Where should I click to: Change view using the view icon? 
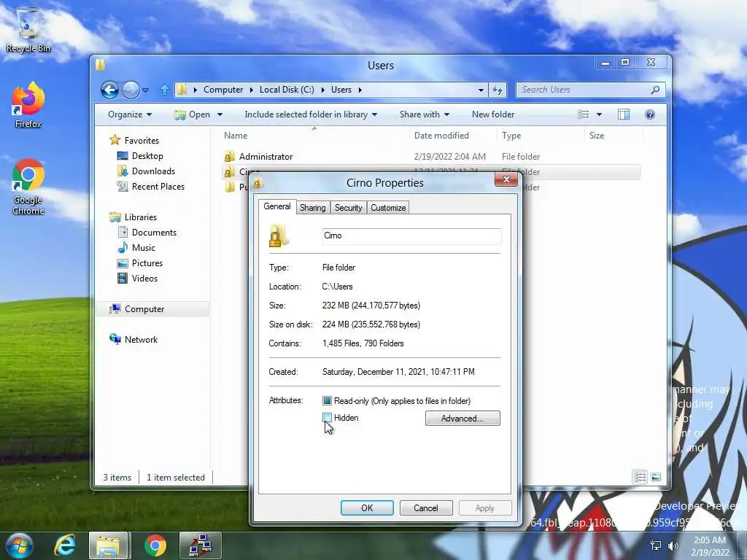(583, 114)
